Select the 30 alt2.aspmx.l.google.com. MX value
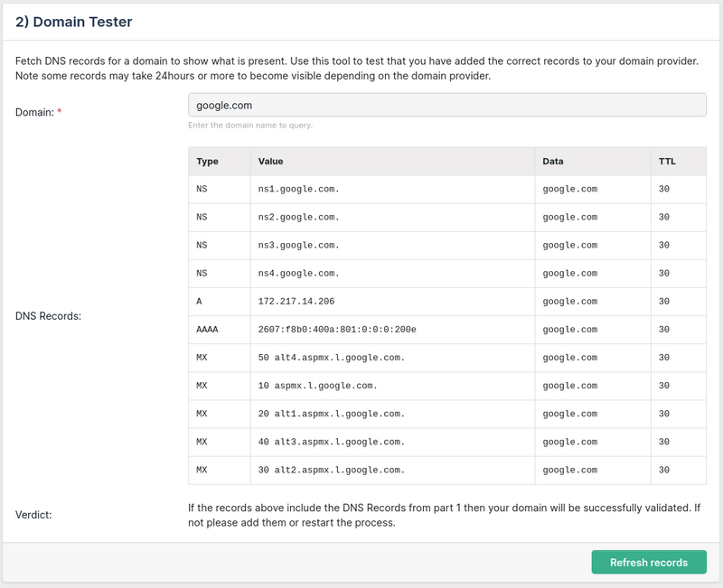 tap(331, 470)
